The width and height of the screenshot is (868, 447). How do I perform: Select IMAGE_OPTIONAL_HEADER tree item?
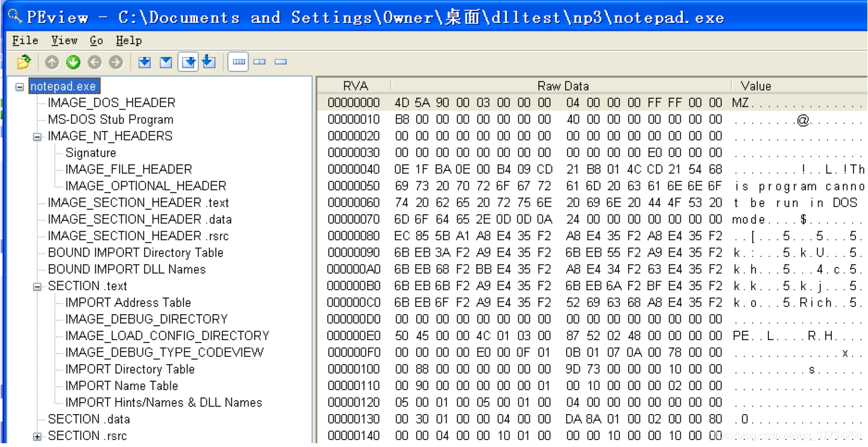(x=146, y=186)
